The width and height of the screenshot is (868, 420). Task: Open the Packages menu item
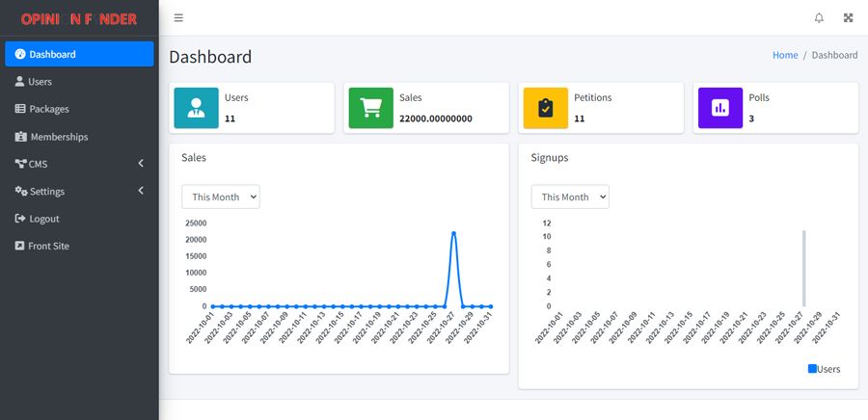click(x=79, y=109)
